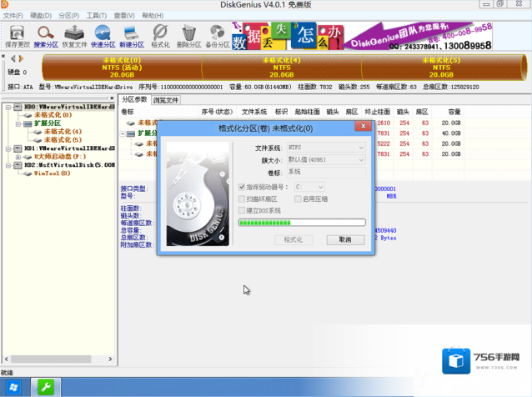Toggle the 指派驱动器号 checkbox
Viewport: 532px width, 397px height.
click(243, 188)
